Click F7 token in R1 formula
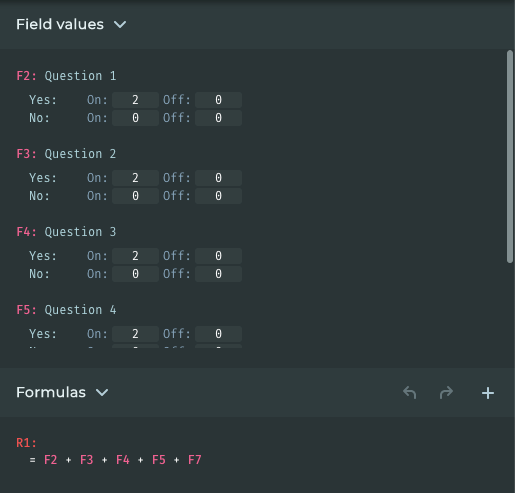 point(195,460)
